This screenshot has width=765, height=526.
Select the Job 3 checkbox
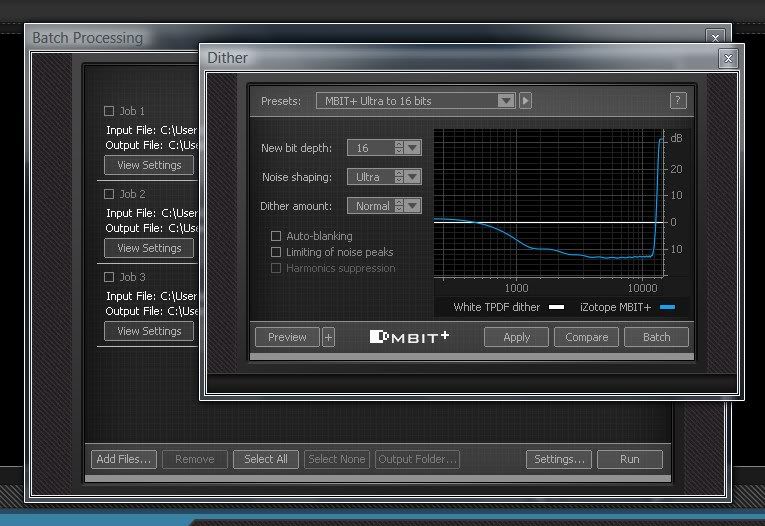tap(109, 277)
